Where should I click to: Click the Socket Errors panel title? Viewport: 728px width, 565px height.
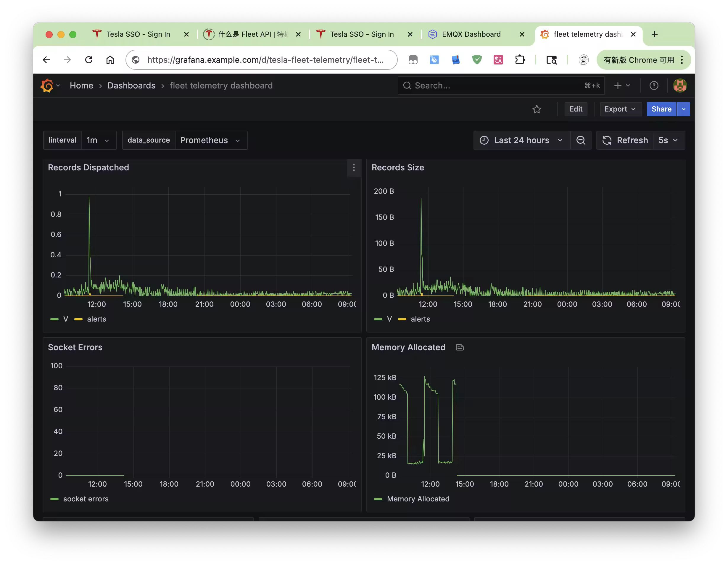click(x=75, y=348)
